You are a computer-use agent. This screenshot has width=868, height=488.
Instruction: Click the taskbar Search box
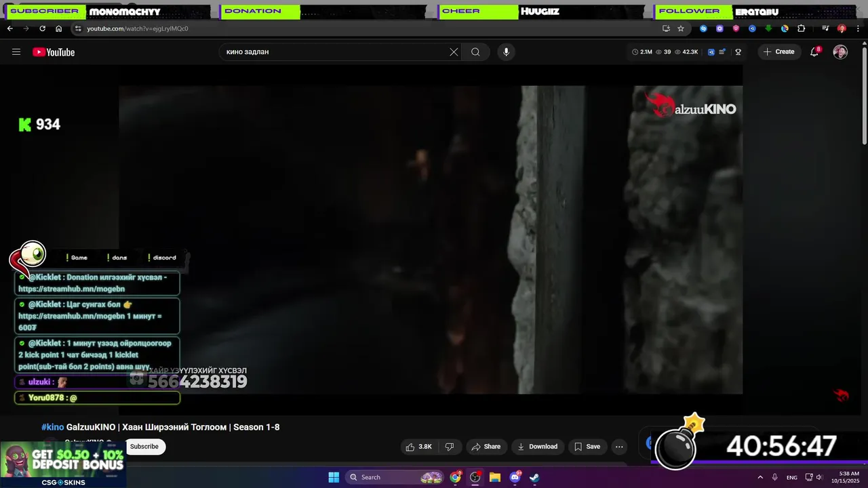396,477
